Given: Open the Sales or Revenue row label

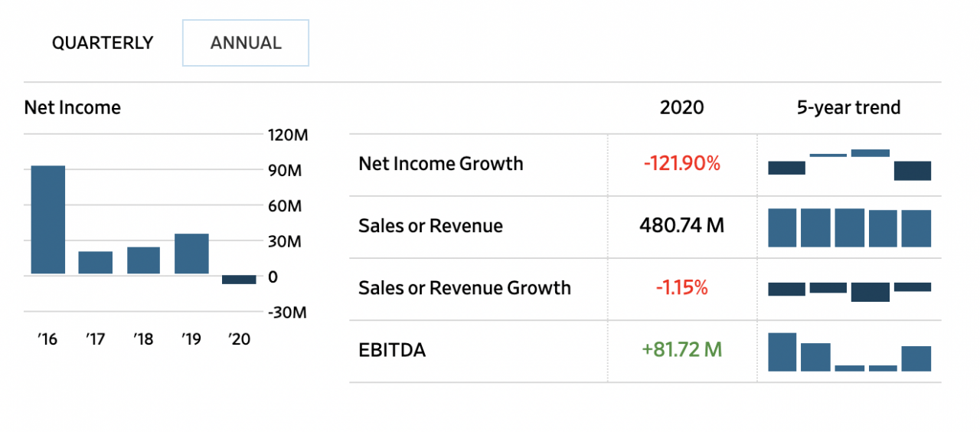Looking at the screenshot, I should (x=430, y=226).
